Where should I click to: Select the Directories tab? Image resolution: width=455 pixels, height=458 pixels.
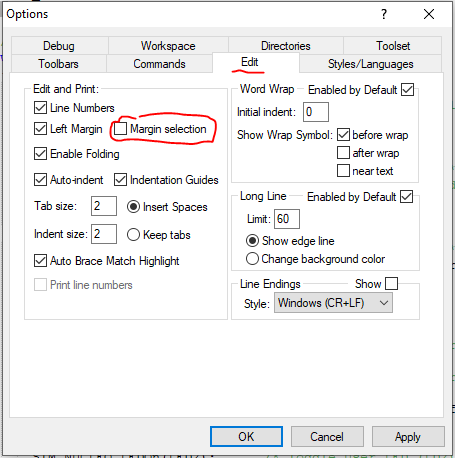tap(286, 46)
